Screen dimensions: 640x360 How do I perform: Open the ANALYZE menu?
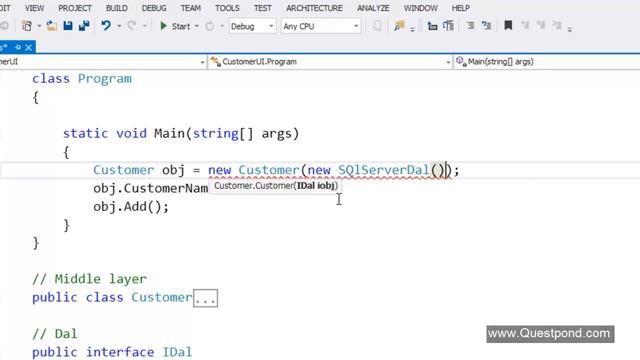click(x=373, y=8)
